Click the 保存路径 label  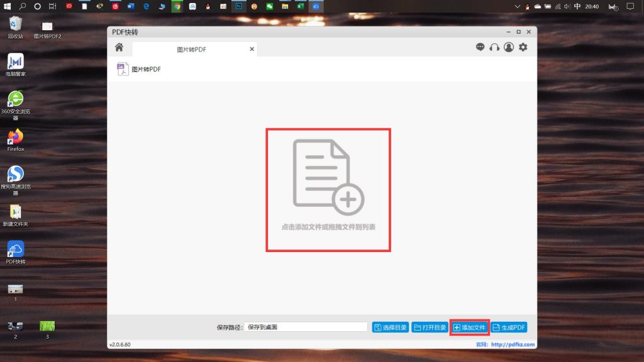[230, 327]
